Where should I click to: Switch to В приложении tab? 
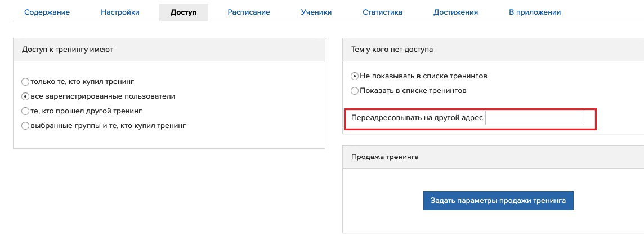pos(535,12)
